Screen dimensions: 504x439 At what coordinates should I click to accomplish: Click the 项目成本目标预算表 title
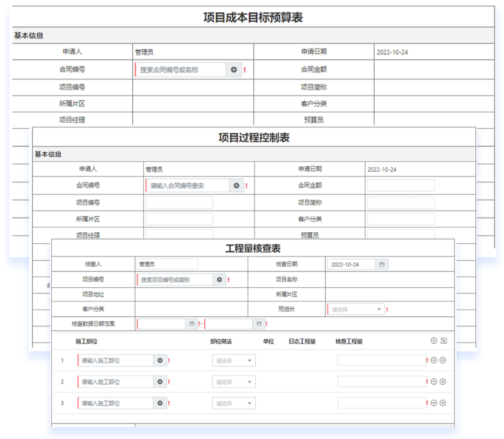tap(253, 17)
